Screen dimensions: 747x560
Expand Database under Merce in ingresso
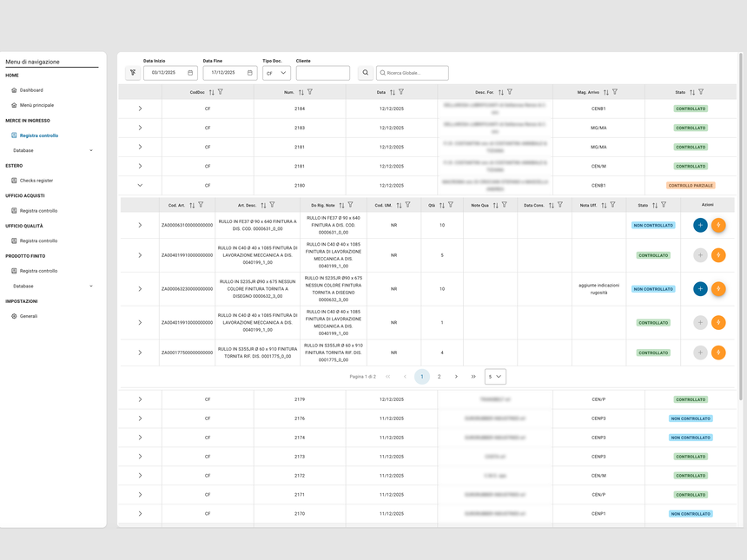tap(91, 150)
